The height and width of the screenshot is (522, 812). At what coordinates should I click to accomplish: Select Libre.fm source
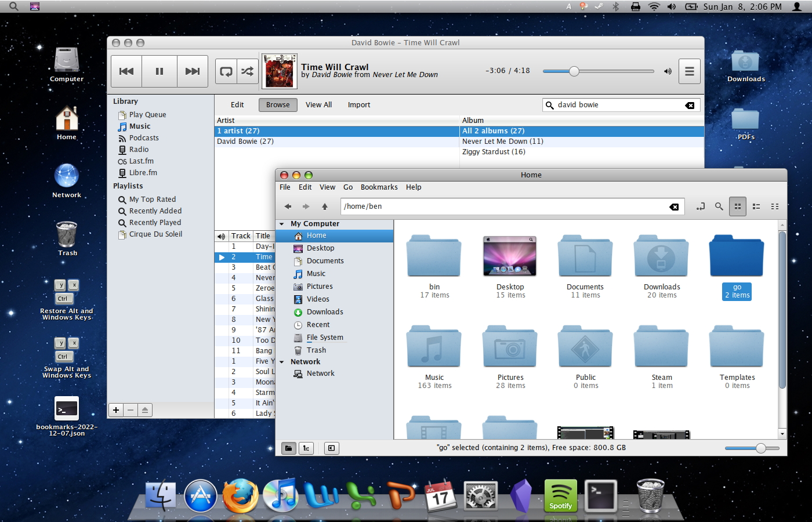[x=143, y=173]
